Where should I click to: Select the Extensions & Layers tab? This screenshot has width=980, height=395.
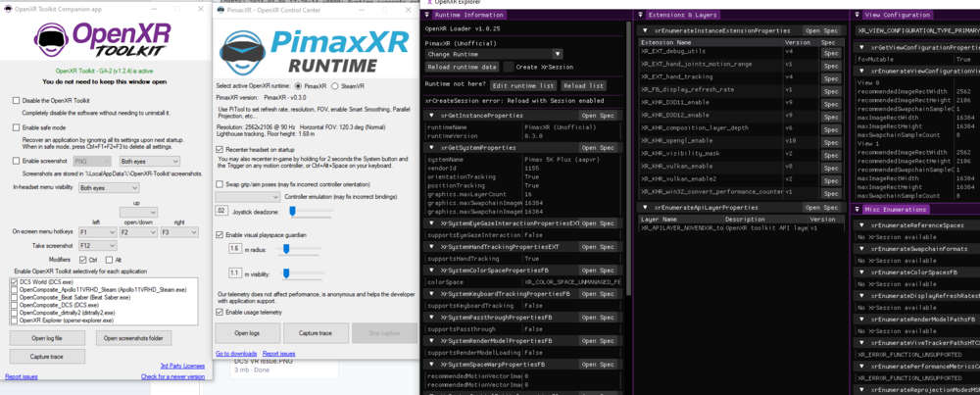tap(682, 15)
